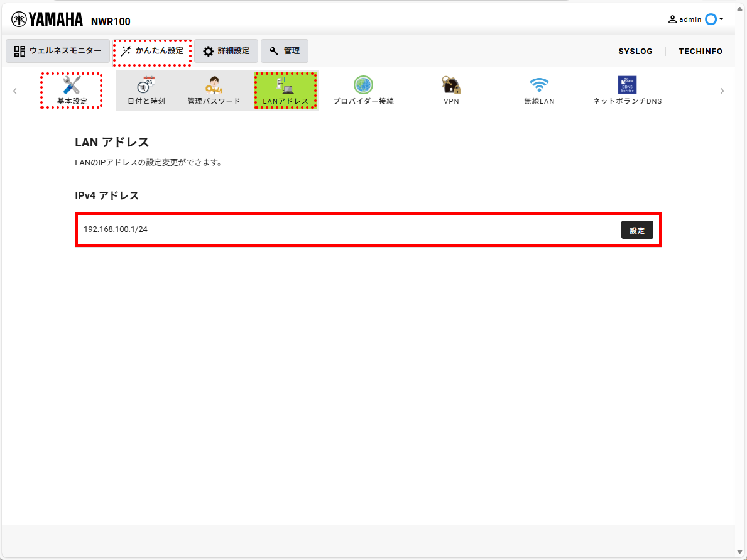Image resolution: width=747 pixels, height=560 pixels.
Task: Switch to 詳細設定 tab
Action: point(226,51)
